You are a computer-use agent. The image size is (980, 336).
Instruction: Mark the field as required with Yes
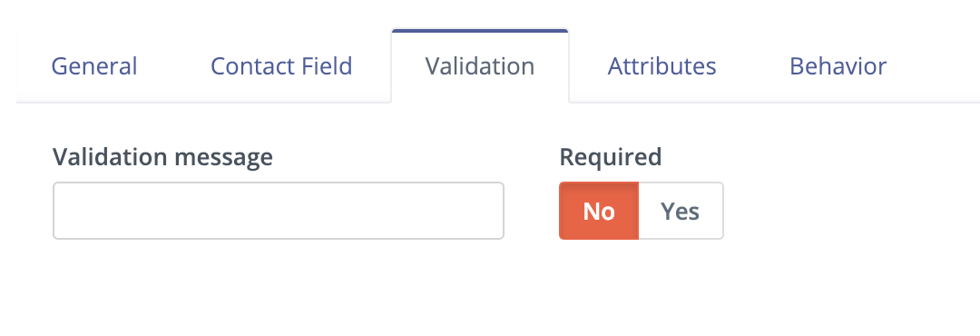point(680,211)
